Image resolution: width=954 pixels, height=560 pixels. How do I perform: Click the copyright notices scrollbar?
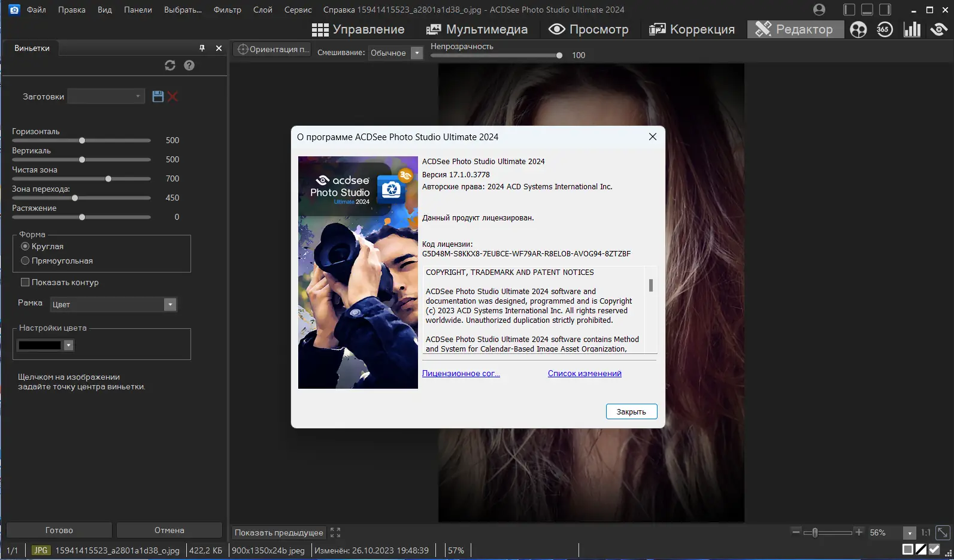(x=651, y=285)
